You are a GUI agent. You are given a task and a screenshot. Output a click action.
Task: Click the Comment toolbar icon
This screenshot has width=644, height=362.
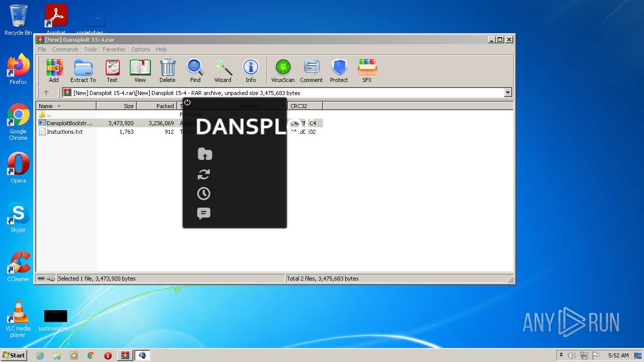[311, 70]
